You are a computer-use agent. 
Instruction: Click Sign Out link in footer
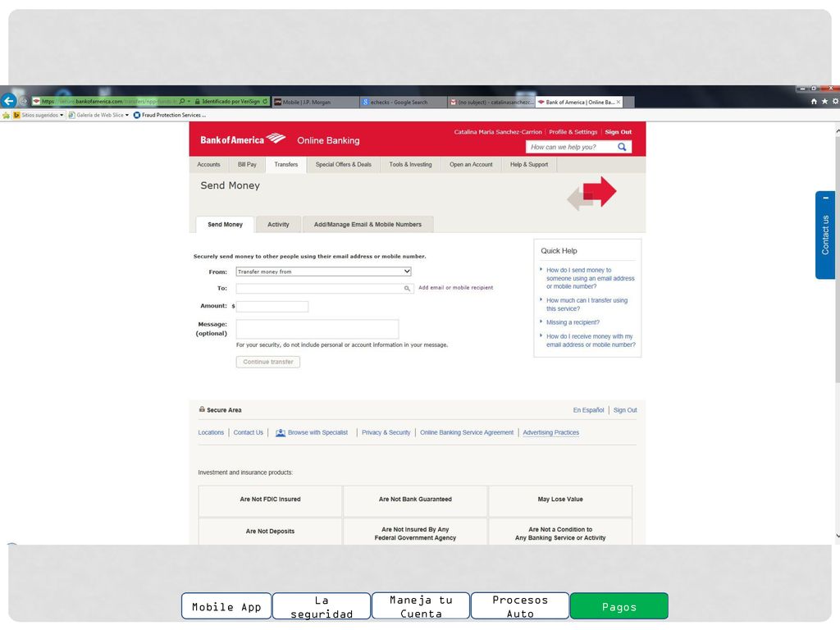(x=625, y=410)
